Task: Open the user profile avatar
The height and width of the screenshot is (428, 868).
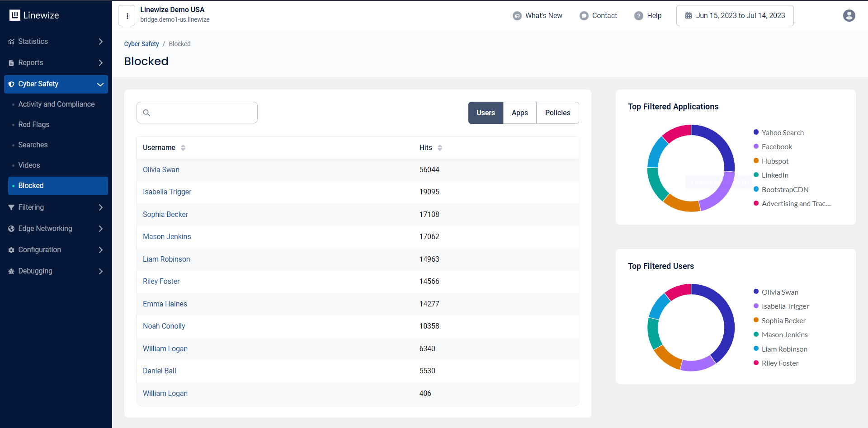Action: pos(849,16)
